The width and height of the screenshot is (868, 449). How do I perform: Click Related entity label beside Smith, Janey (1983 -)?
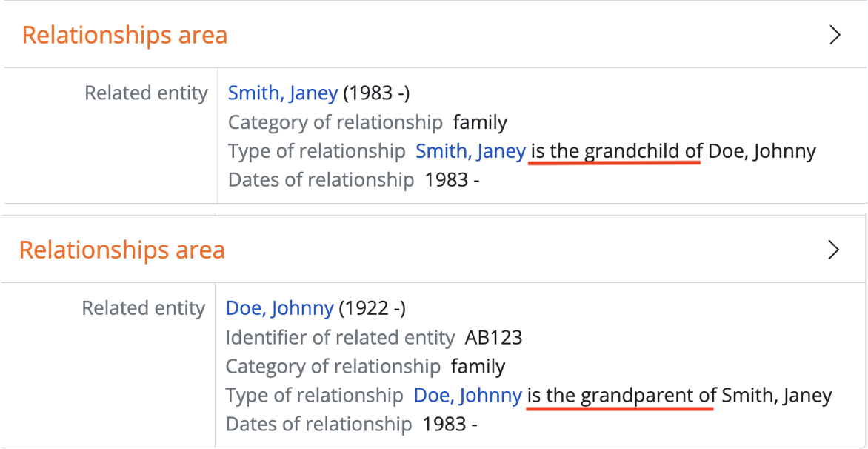point(146,93)
